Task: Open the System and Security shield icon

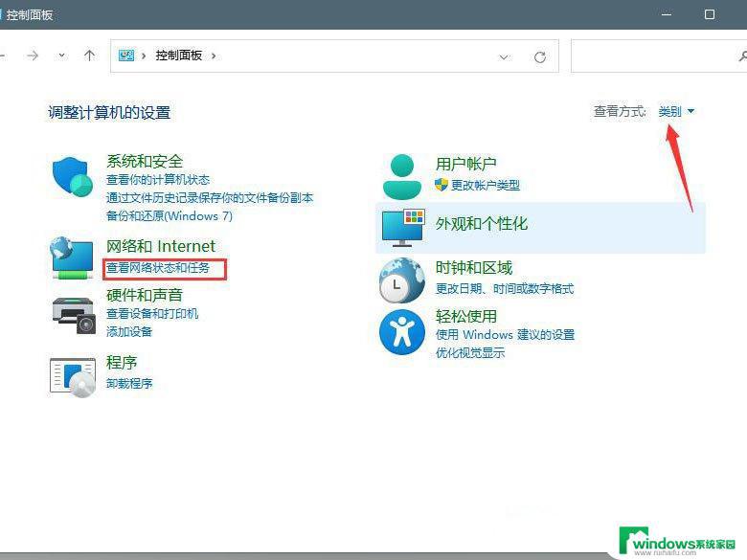Action: [x=73, y=177]
